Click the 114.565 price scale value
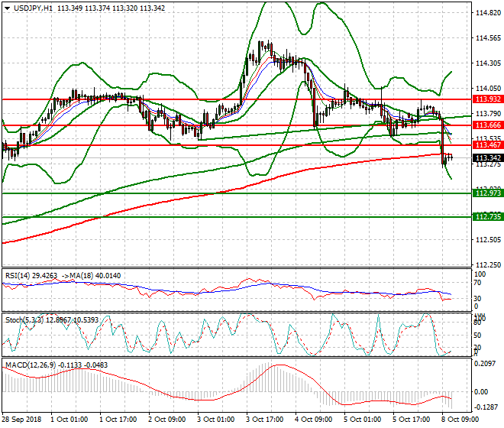The width and height of the screenshot is (504, 428). pos(488,38)
